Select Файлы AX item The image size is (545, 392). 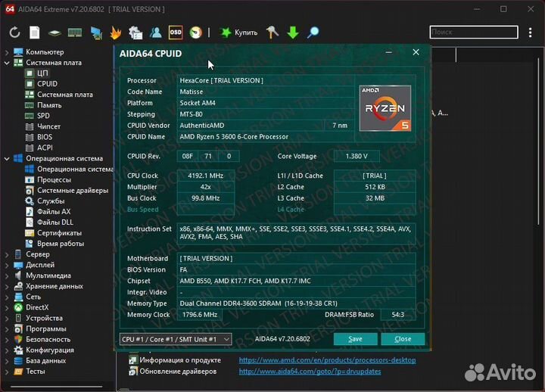pos(54,211)
